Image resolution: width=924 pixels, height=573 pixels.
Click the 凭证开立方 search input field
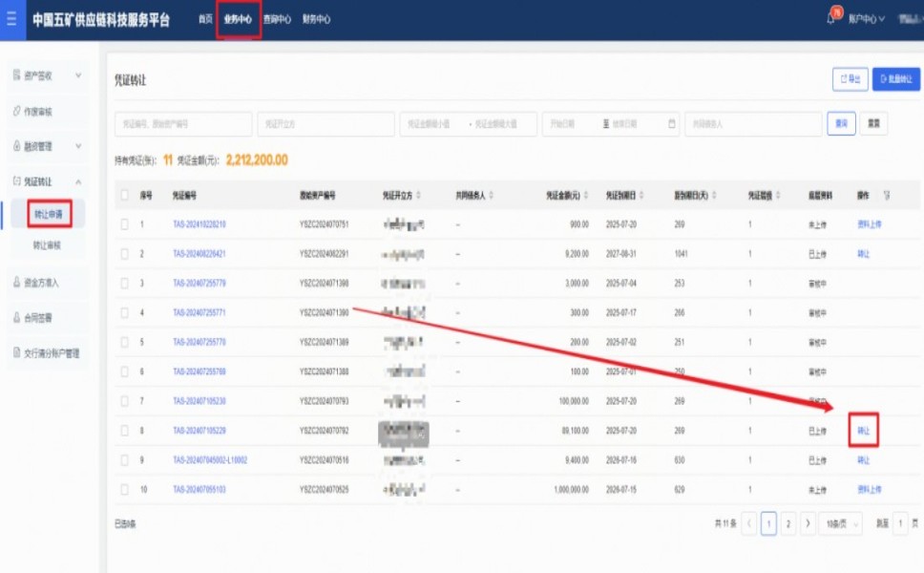click(325, 124)
